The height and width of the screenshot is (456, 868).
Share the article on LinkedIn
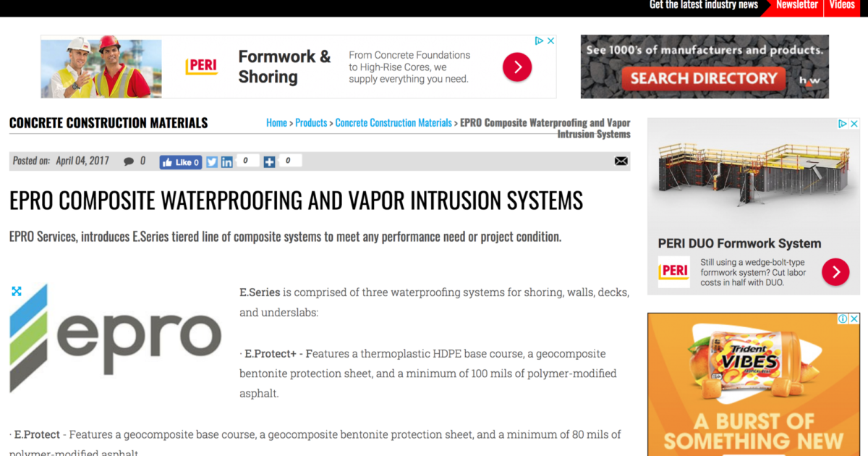[226, 161]
